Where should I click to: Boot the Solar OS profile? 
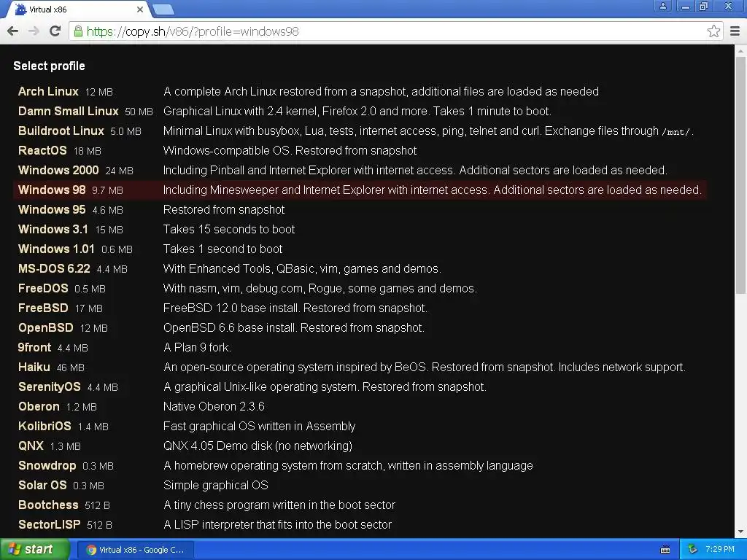42,485
